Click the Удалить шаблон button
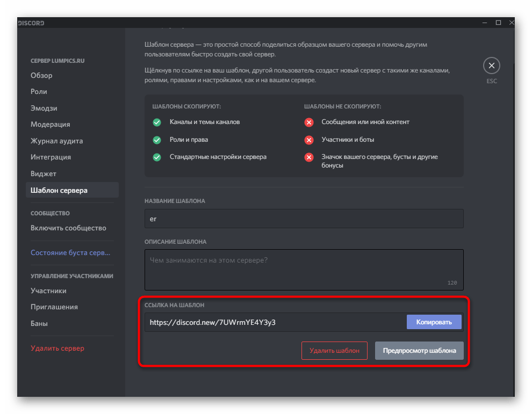Image resolution: width=532 pixels, height=414 pixels. coord(334,350)
